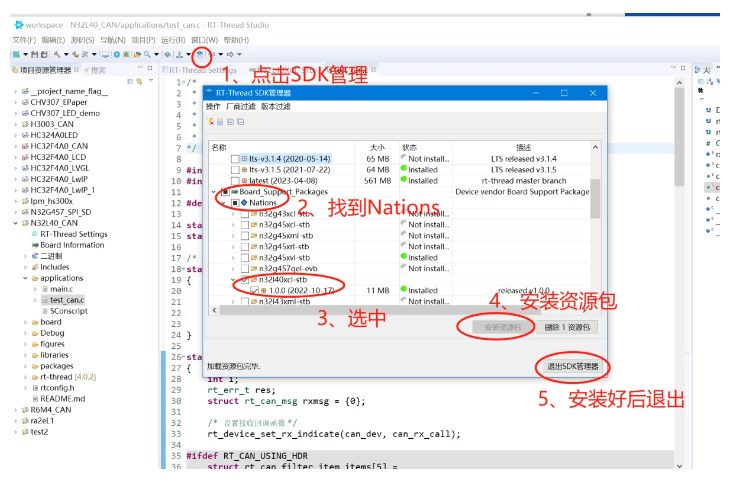732x482 pixels.
Task: Collapse all in project explorer toolbar
Action: tap(130, 81)
